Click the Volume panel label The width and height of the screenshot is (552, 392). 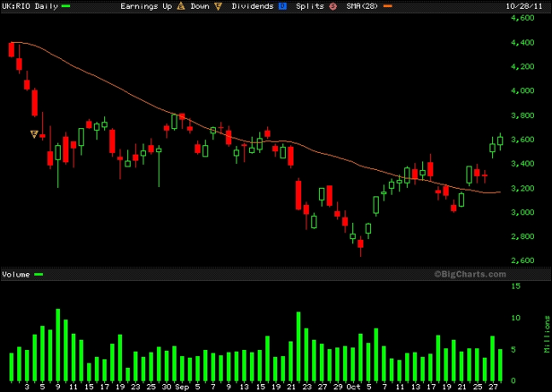coord(16,274)
